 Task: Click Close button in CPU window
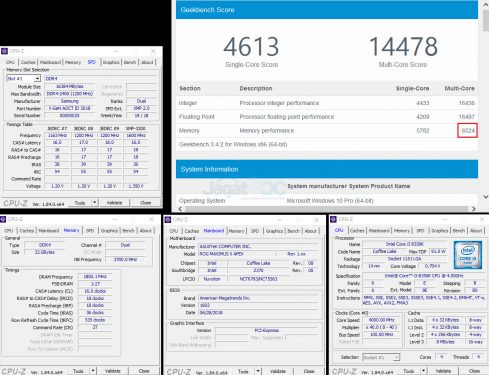474,371
